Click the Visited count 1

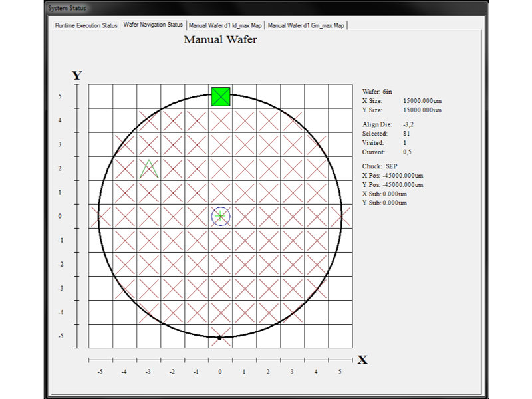(404, 143)
